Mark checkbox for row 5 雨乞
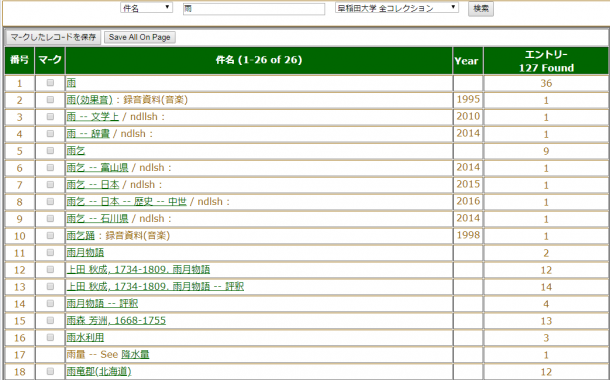 50,150
